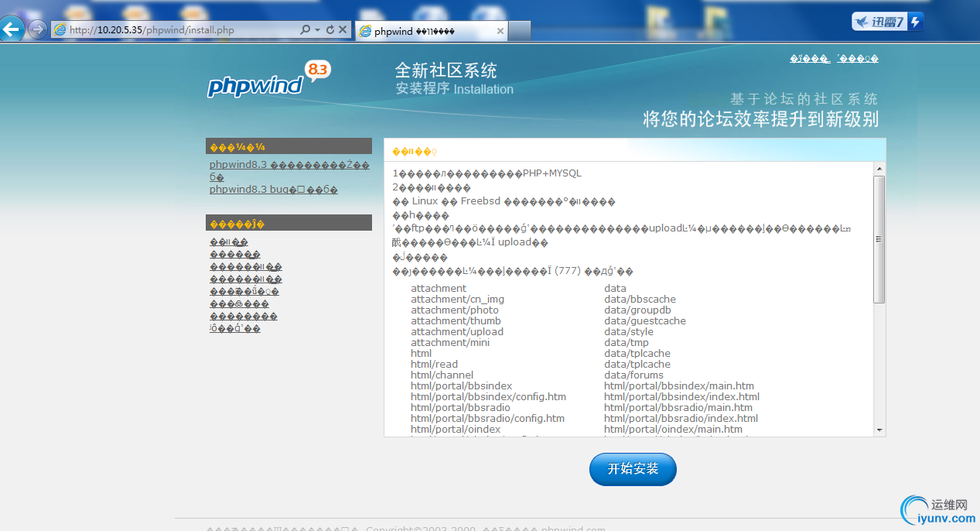Click the text 'attachment/cn_img'
This screenshot has height=531, width=980.
tap(457, 300)
